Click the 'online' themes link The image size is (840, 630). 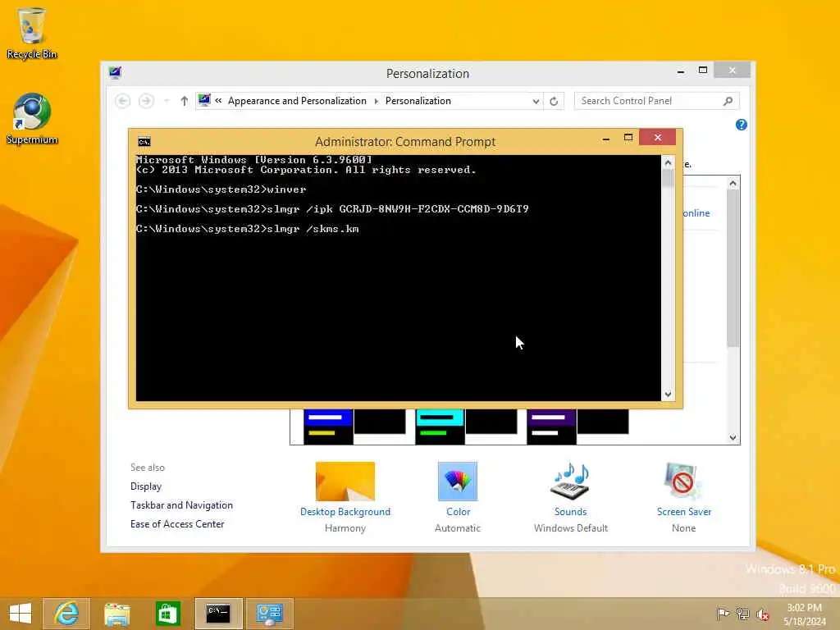(696, 213)
